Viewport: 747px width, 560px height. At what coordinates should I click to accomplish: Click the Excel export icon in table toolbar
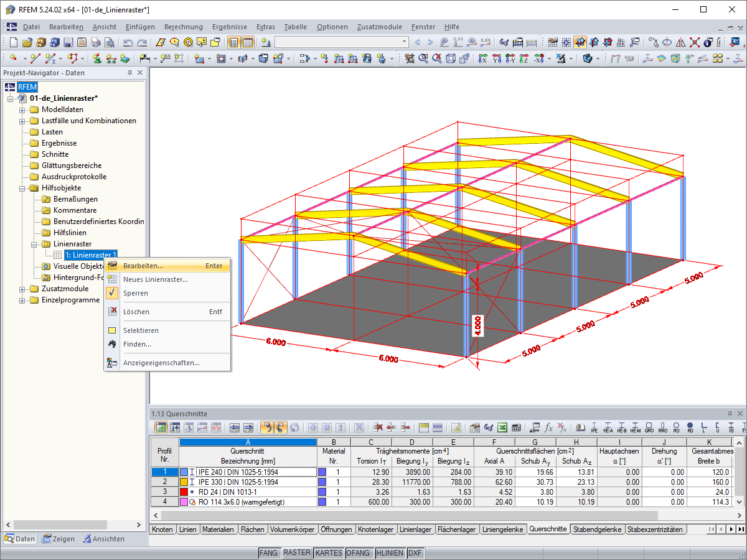point(502,427)
